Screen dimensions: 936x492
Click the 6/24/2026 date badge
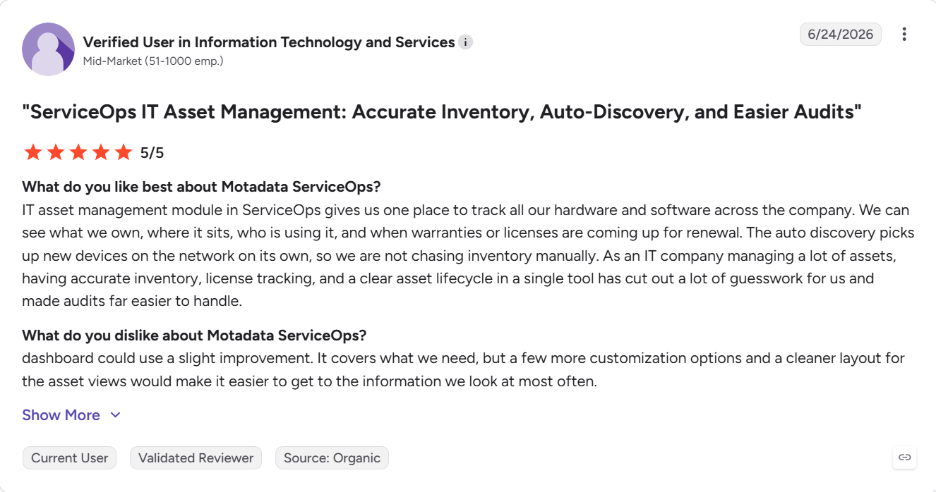(840, 35)
